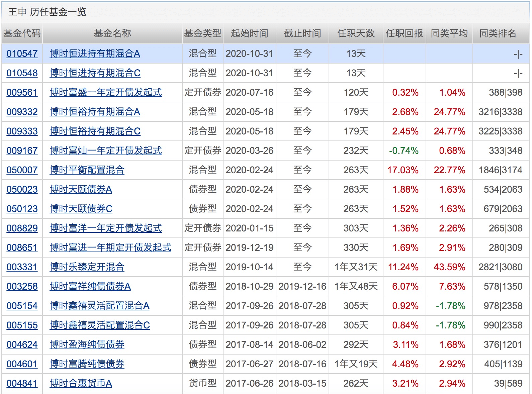Click fund code 004841
Viewport: 532px width, 394px height.
click(x=22, y=383)
